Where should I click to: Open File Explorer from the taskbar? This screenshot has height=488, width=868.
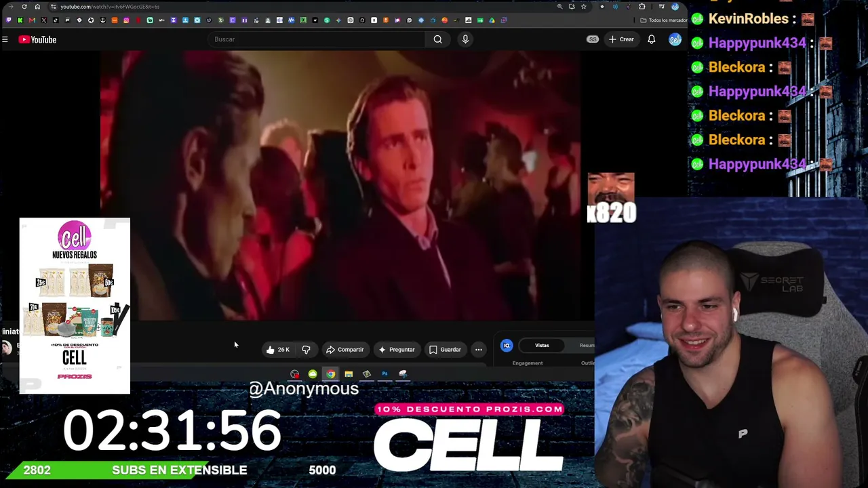[x=349, y=374]
